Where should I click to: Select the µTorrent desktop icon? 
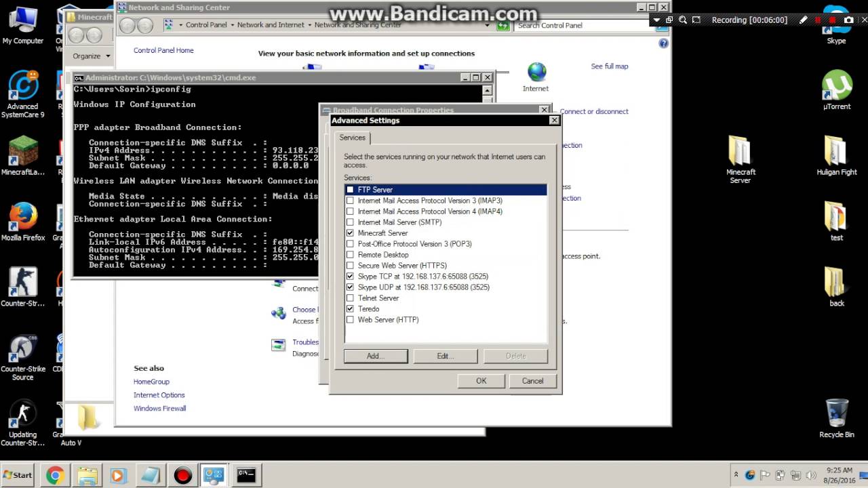tap(836, 90)
